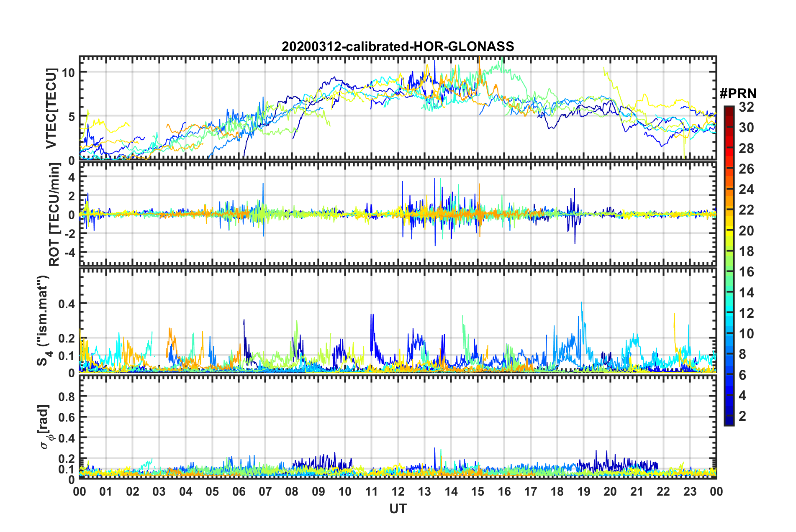The width and height of the screenshot is (796, 532).
Task: Click σφ axis tick label 0.4
Action: pos(67,438)
